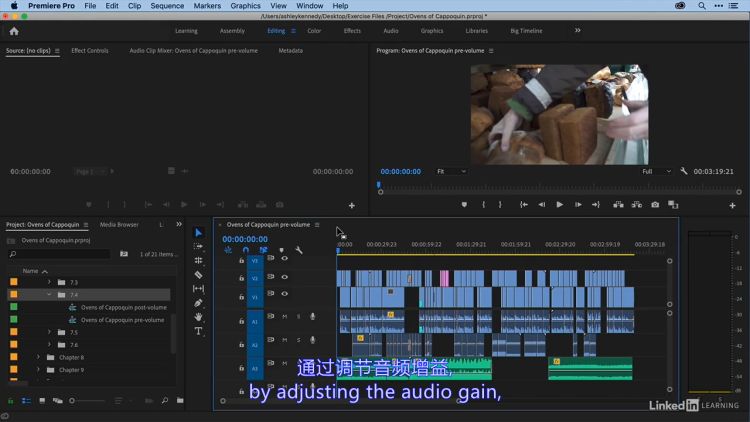Open Program monitor button editor plus
This screenshot has width=750, height=422.
tap(732, 205)
